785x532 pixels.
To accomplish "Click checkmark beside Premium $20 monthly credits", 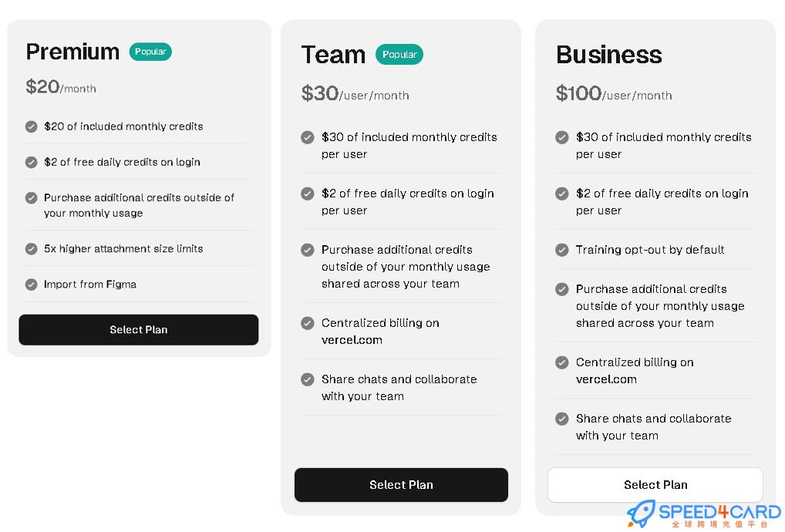I will point(32,126).
